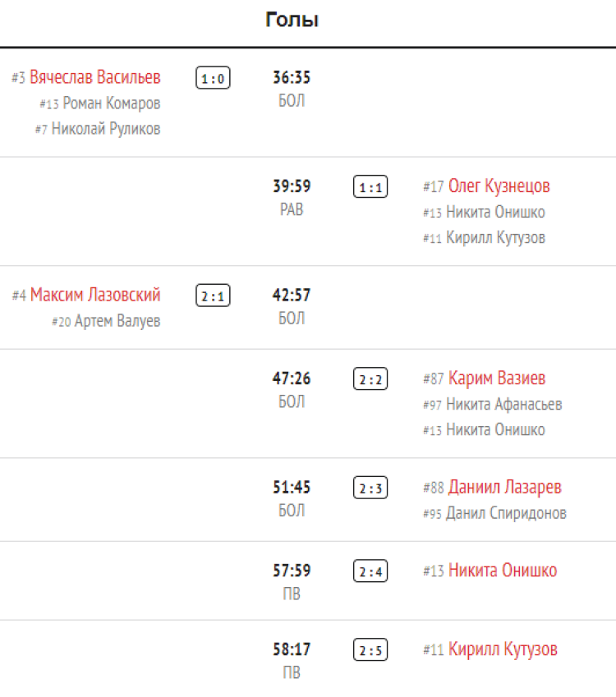The width and height of the screenshot is (616, 697).
Task: Click the 2:3 score badge
Action: point(370,488)
